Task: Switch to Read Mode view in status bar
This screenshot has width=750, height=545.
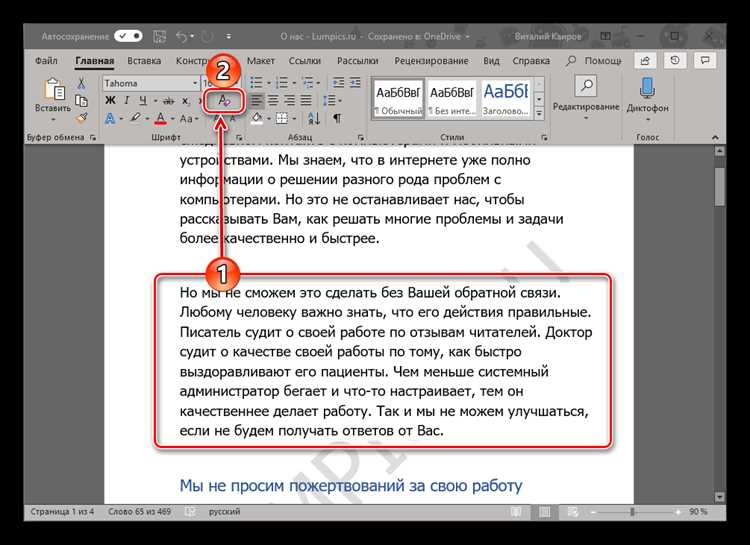Action: 516,512
